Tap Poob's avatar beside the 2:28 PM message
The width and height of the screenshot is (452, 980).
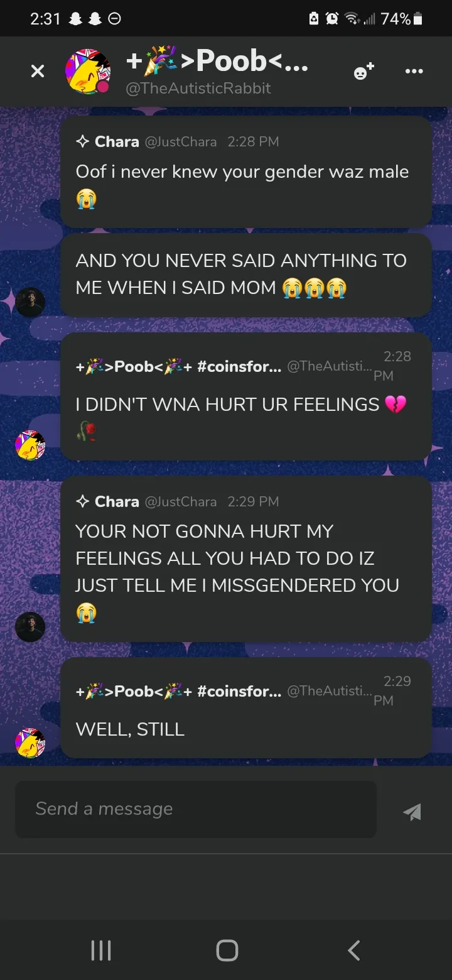30,445
